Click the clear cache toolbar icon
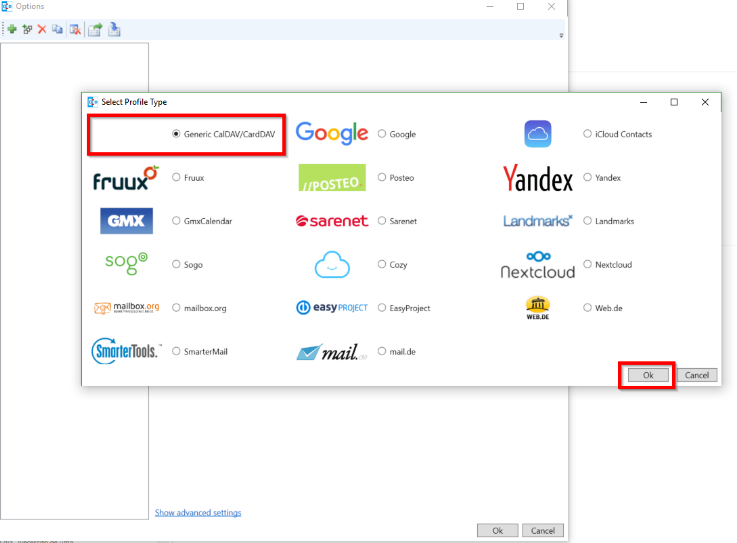 (x=75, y=30)
